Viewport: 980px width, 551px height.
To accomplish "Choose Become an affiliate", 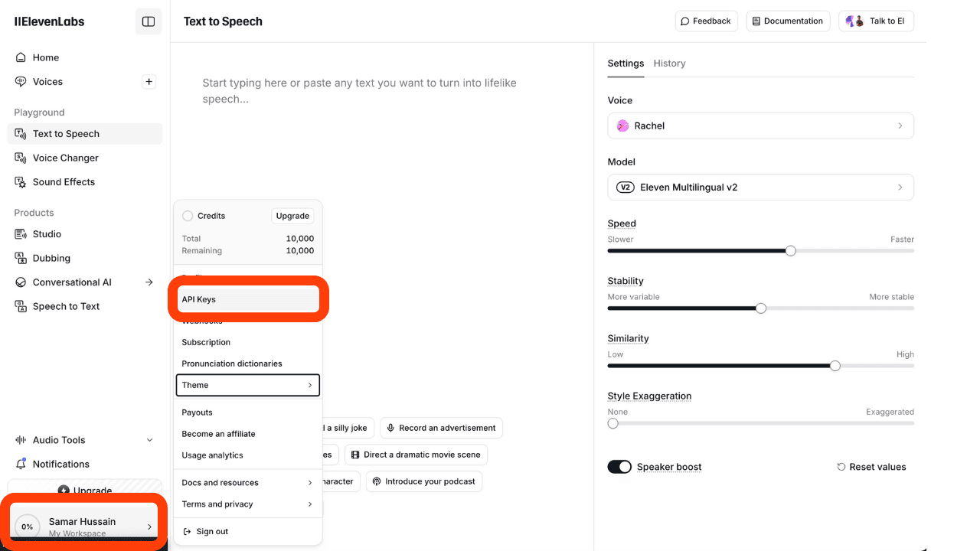I will point(247,434).
